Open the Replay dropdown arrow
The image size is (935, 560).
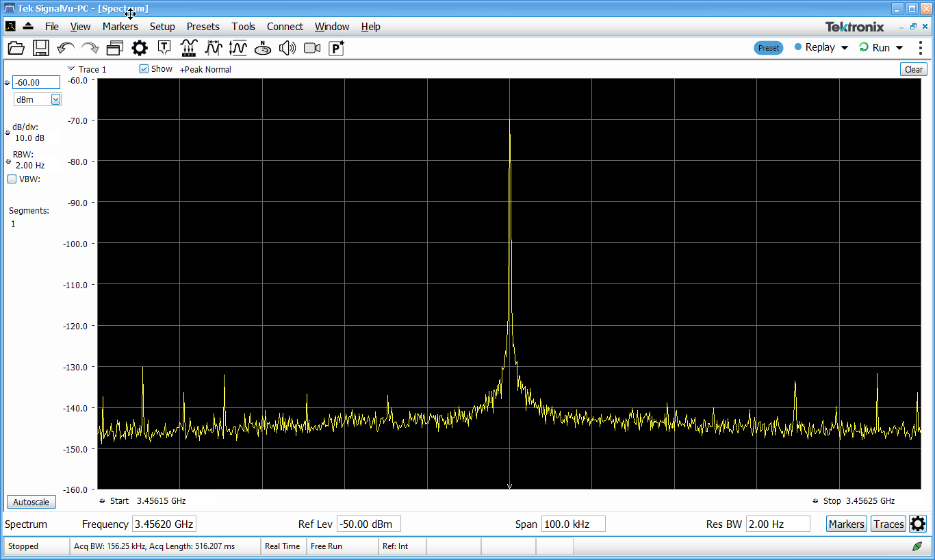[x=844, y=48]
